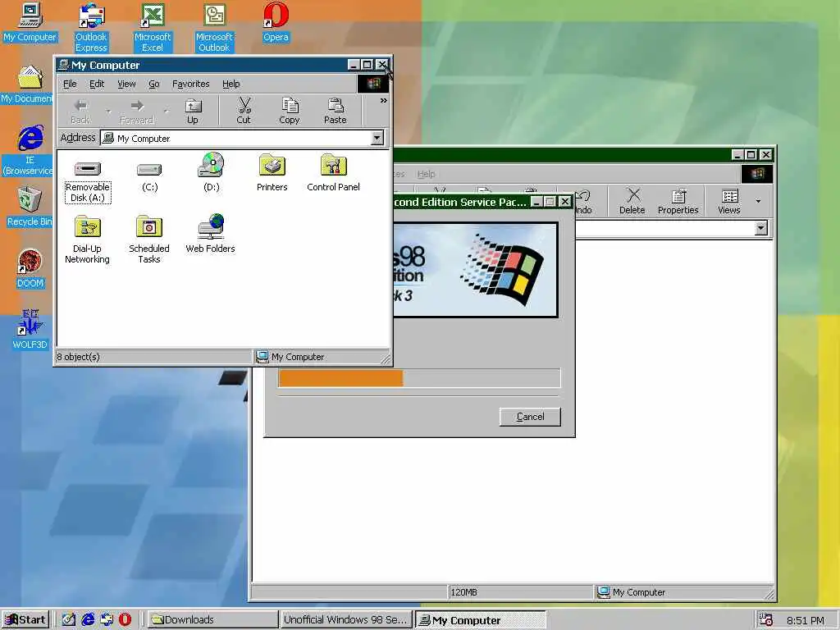The height and width of the screenshot is (630, 840).
Task: Click the installation progress bar
Action: pyautogui.click(x=419, y=377)
